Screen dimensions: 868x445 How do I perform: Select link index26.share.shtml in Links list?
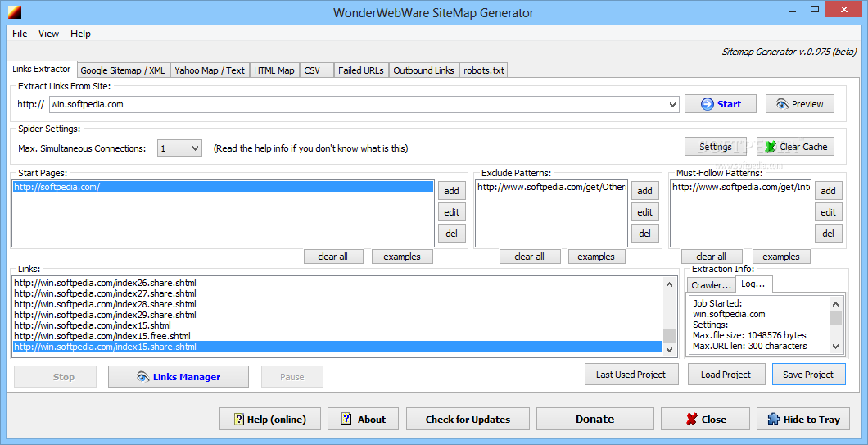[337, 284]
